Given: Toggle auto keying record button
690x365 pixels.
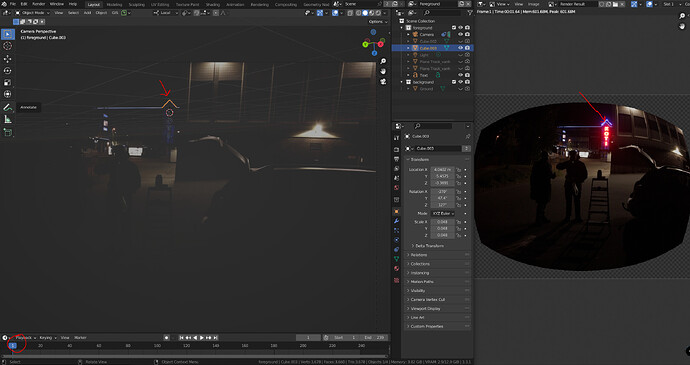Looking at the screenshot, I should click(x=166, y=338).
